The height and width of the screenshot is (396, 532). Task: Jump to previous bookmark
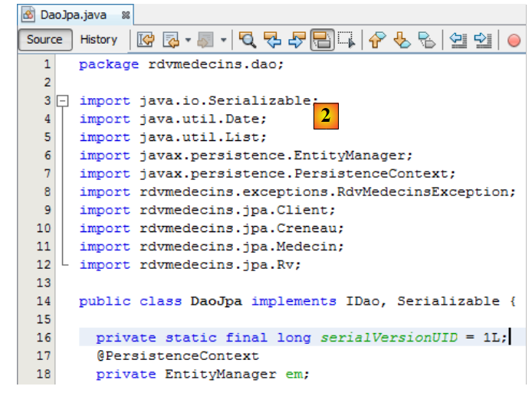click(376, 41)
